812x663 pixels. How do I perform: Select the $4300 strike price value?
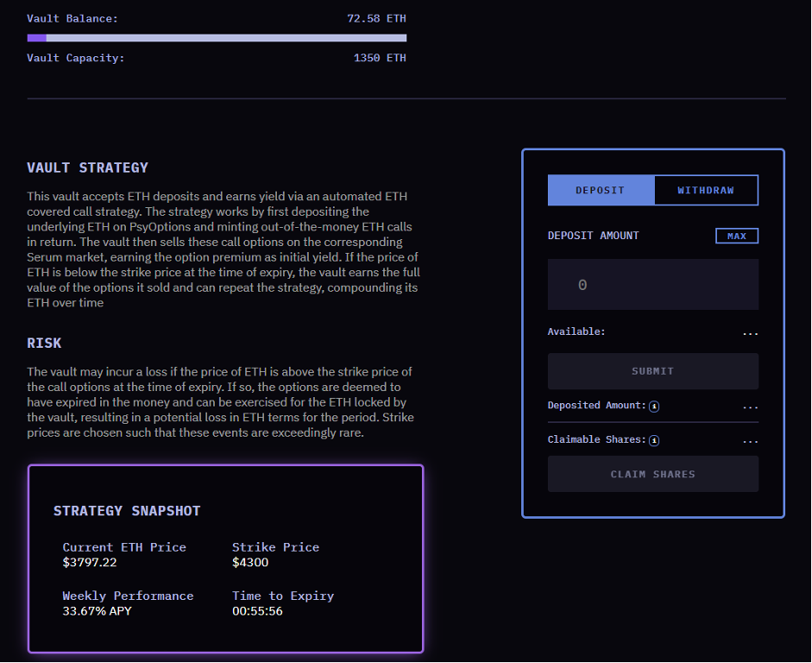click(250, 563)
